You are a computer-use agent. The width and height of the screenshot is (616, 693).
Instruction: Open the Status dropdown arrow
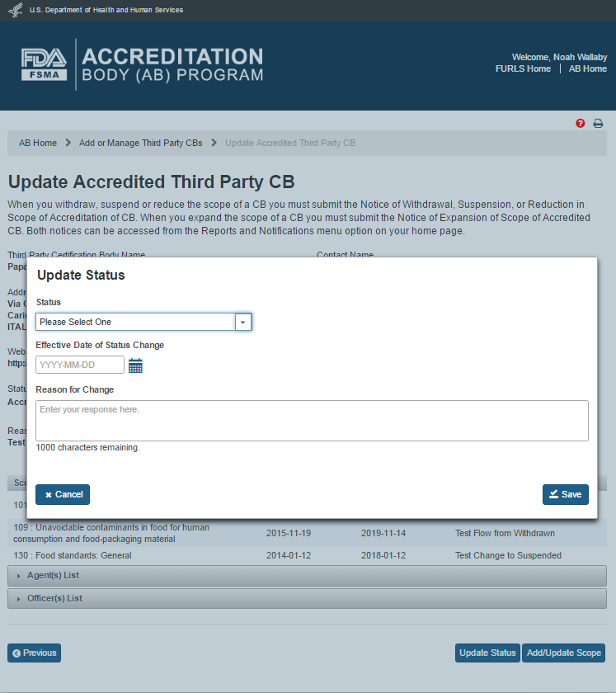point(242,322)
